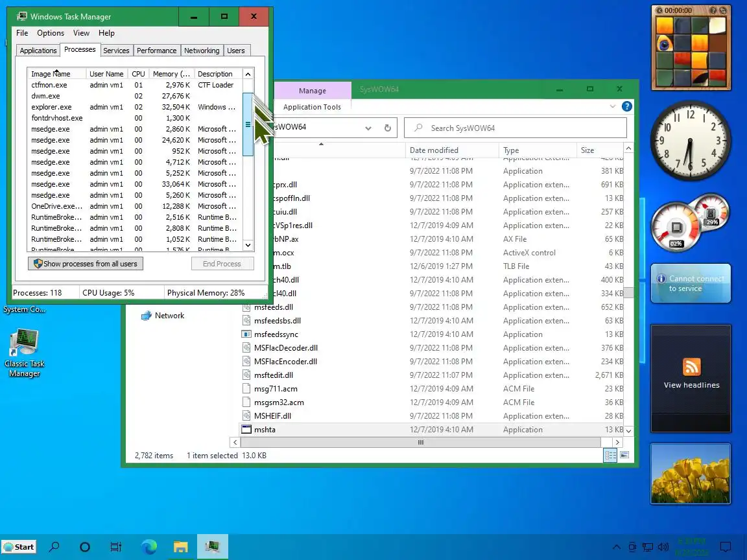This screenshot has height=560, width=747.
Task: Select msfeeds.dll file icon
Action: point(246,307)
